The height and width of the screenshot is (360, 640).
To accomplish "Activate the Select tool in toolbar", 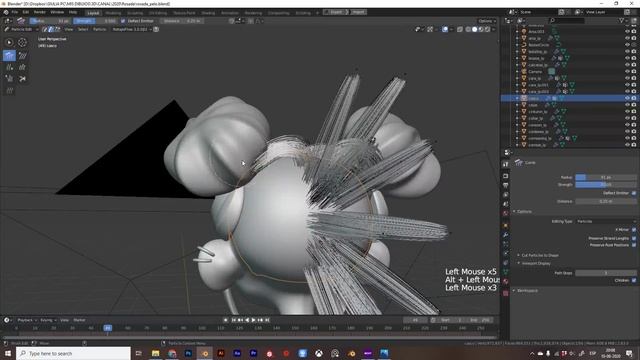I will tap(9, 42).
